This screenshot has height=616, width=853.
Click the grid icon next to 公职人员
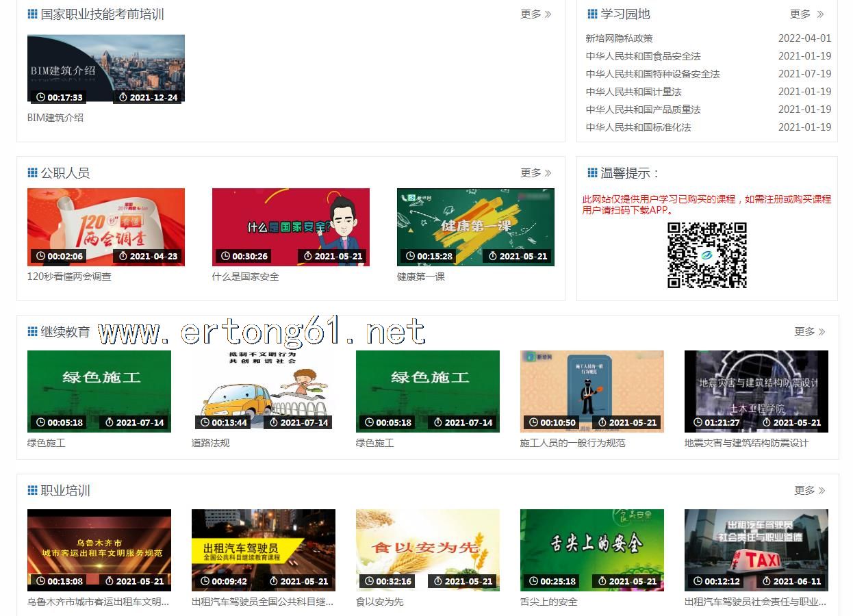pyautogui.click(x=32, y=173)
